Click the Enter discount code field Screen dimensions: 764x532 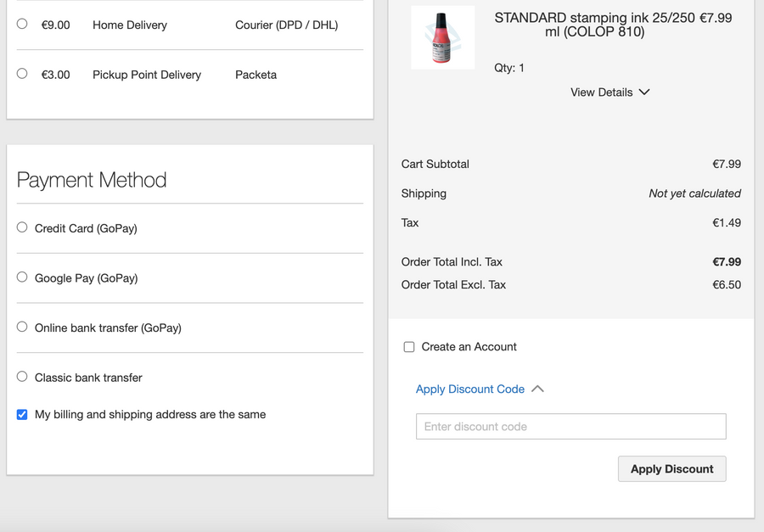click(x=570, y=427)
